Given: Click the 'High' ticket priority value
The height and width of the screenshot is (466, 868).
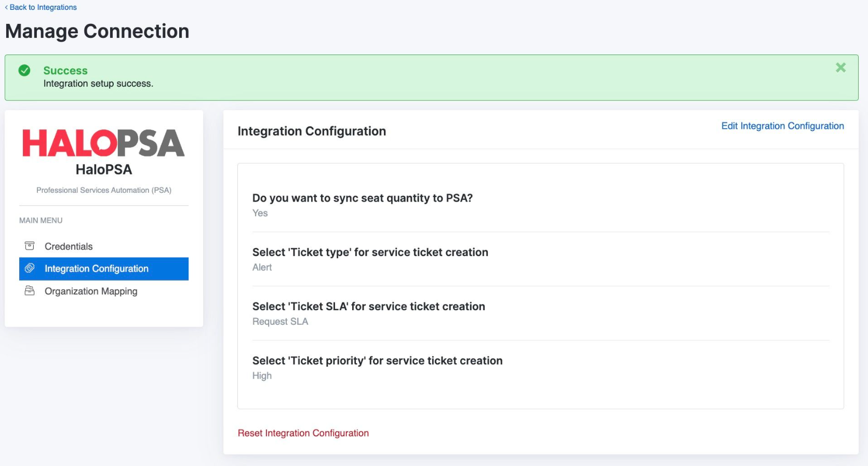Looking at the screenshot, I should 262,376.
